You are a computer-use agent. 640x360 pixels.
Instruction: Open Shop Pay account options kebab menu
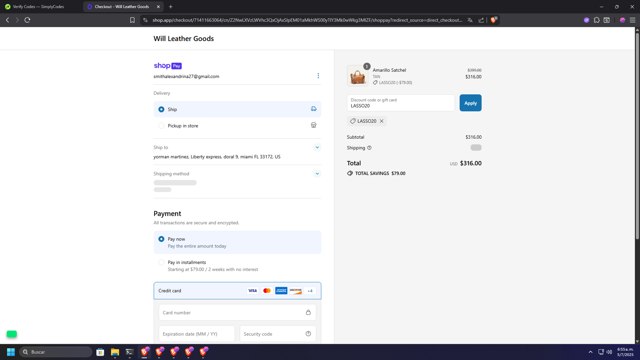click(318, 76)
